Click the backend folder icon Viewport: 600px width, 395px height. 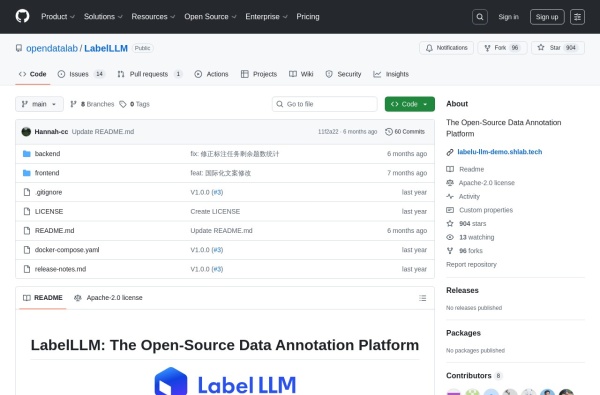pos(27,154)
